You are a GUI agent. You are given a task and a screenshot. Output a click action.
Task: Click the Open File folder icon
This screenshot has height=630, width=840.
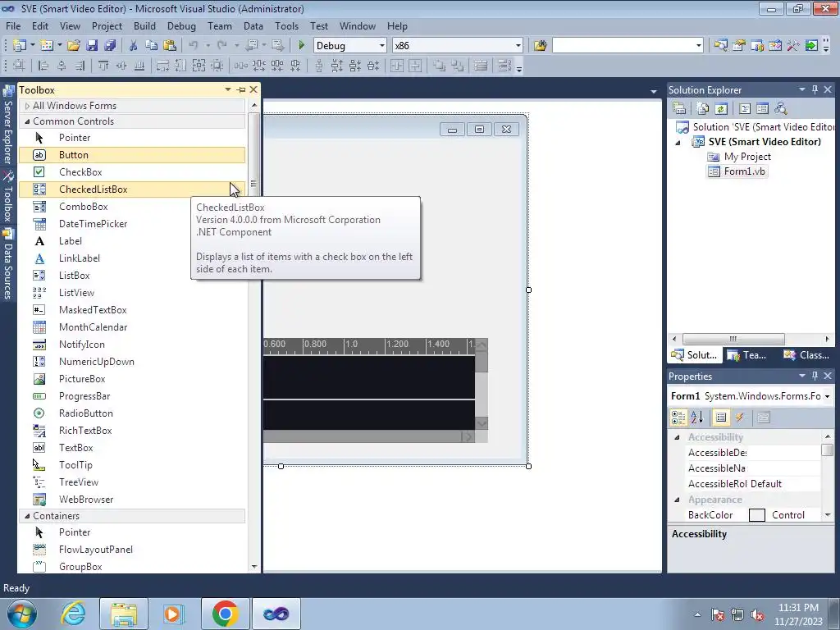[74, 46]
